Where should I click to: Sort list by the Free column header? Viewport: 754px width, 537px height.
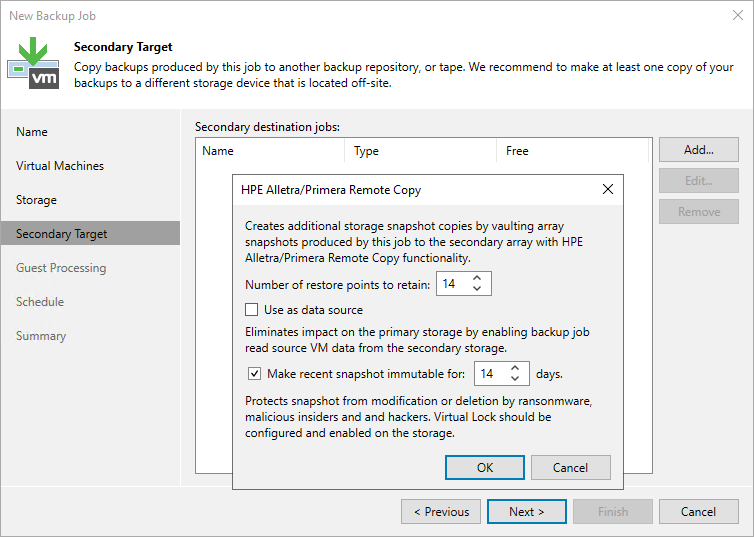(572, 150)
